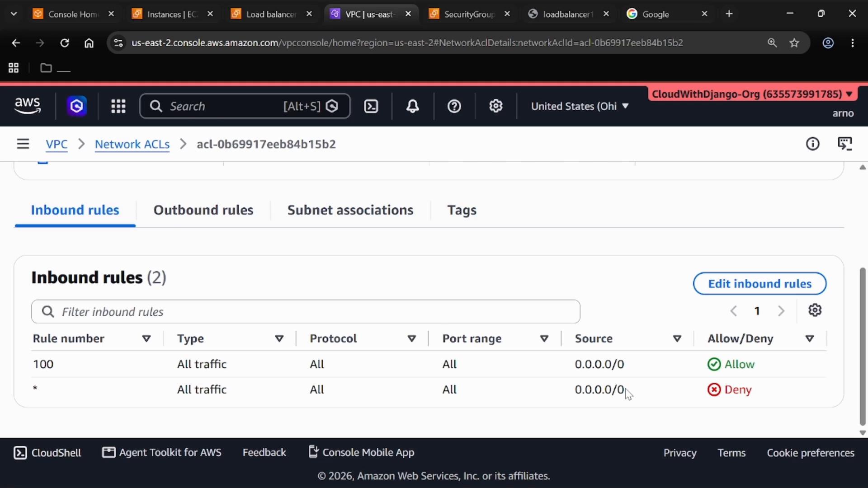Open the AWS services grid menu

(x=118, y=106)
